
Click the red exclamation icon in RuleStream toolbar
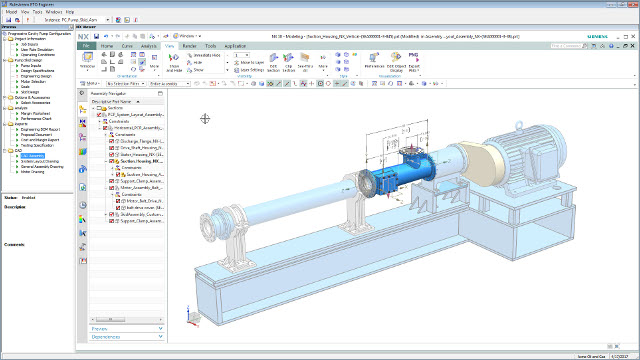click(x=27, y=20)
